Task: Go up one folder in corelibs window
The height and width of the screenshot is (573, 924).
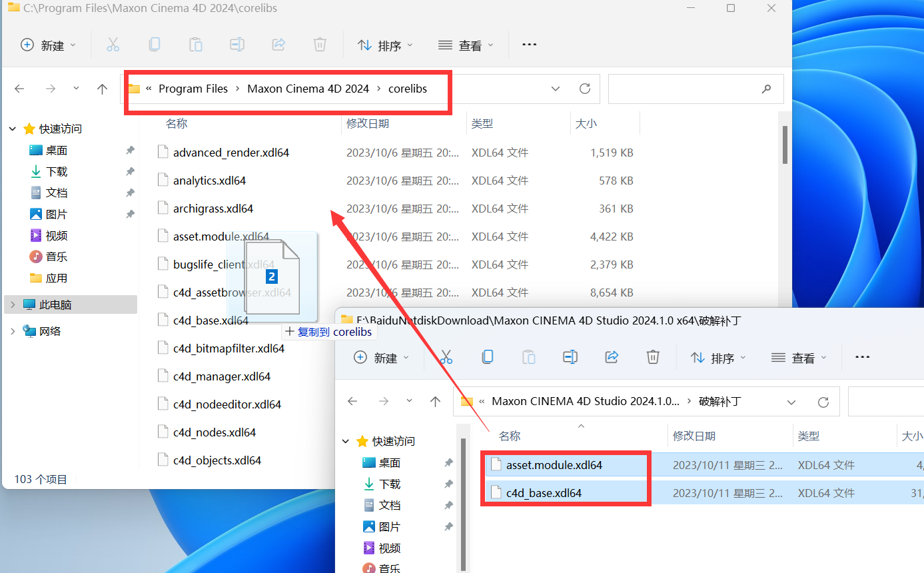Action: [x=102, y=89]
